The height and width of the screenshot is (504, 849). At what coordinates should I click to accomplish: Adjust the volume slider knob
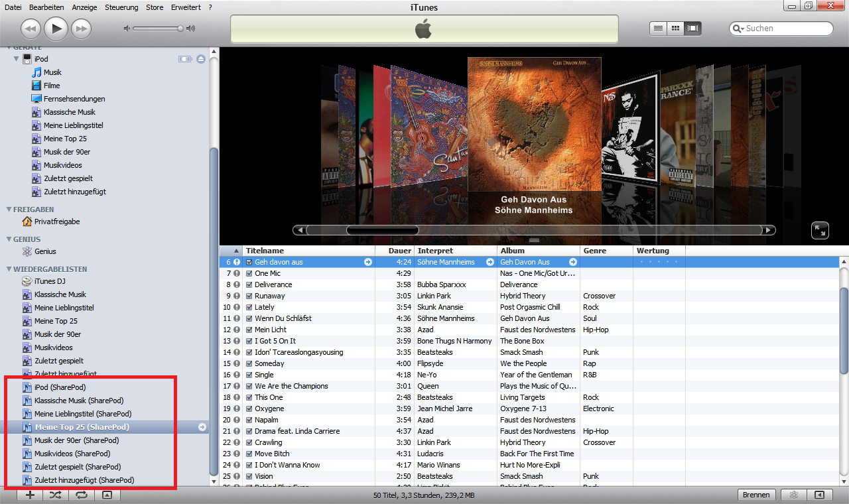(x=180, y=29)
